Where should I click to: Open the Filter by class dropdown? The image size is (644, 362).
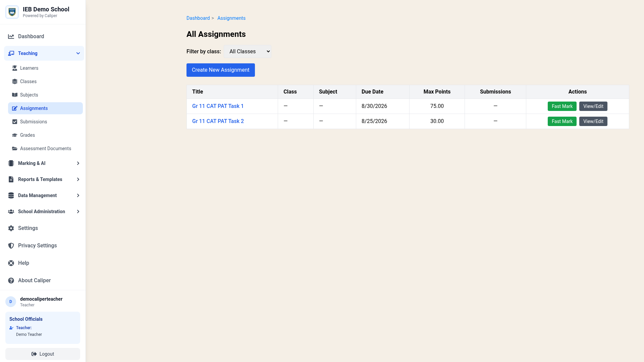tap(248, 52)
